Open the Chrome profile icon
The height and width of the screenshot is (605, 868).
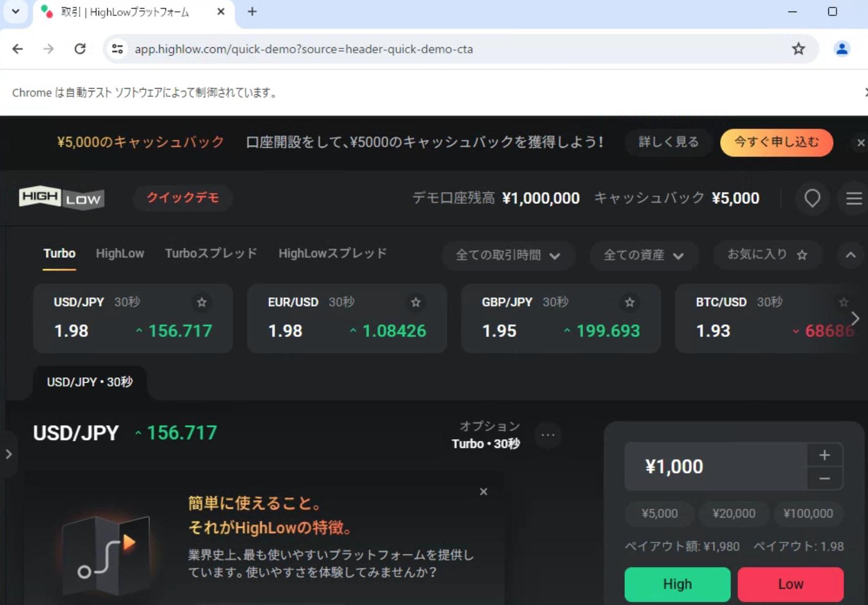842,49
